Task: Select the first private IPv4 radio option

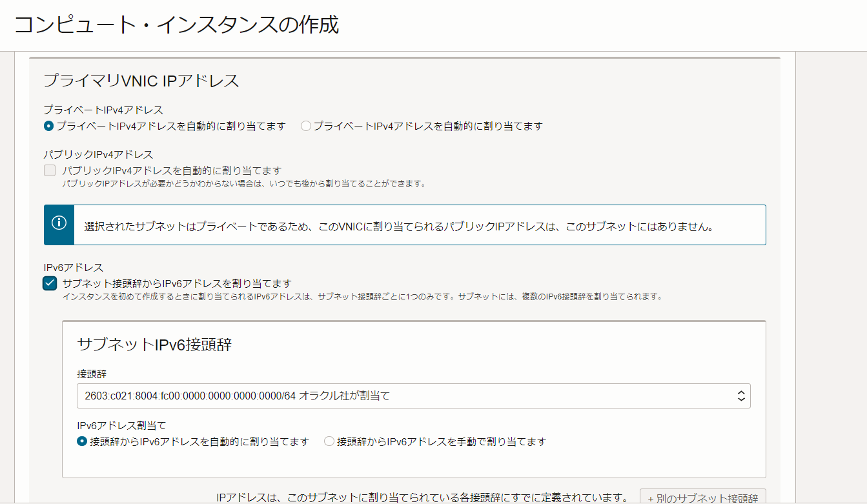Action: 49,126
